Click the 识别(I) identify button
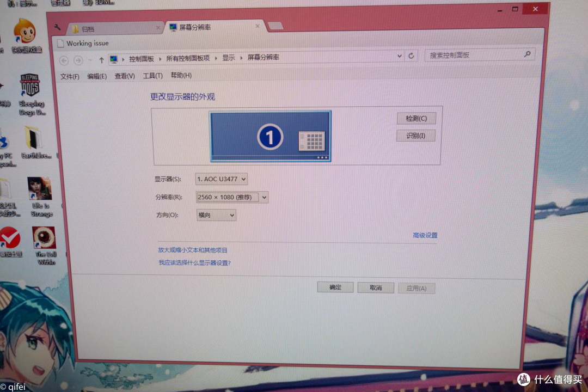 pos(415,136)
